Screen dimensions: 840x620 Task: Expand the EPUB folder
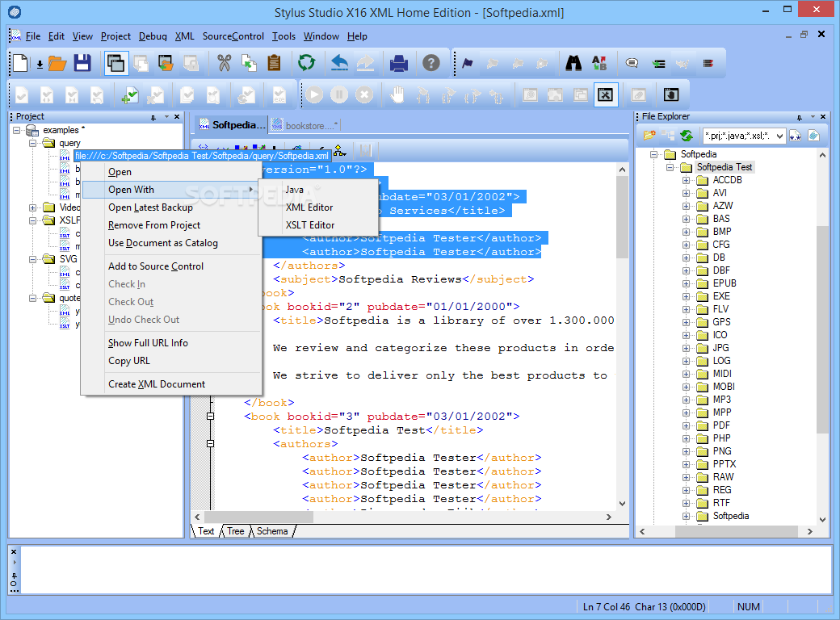[x=686, y=284]
